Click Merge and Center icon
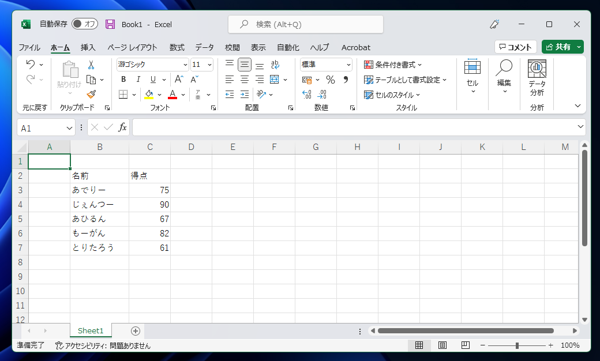This screenshot has height=361, width=600. [275, 79]
